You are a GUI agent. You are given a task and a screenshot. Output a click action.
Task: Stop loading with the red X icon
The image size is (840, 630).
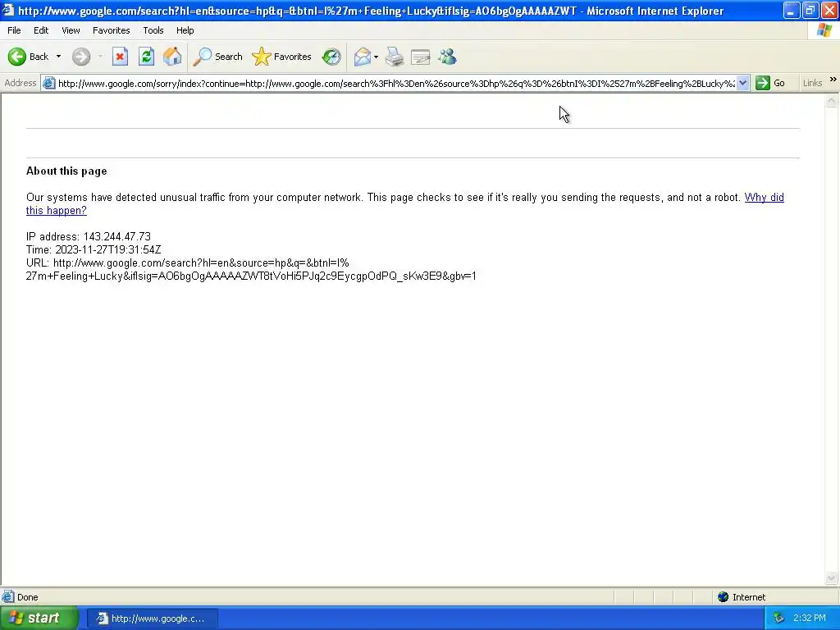[120, 57]
